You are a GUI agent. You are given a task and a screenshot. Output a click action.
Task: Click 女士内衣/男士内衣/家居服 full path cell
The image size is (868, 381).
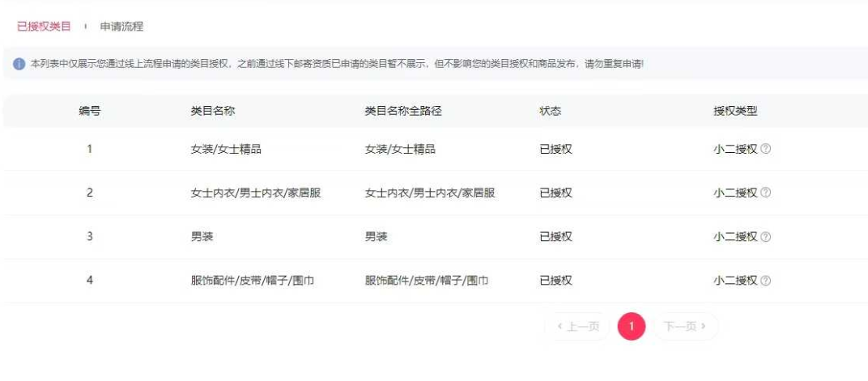coord(430,193)
